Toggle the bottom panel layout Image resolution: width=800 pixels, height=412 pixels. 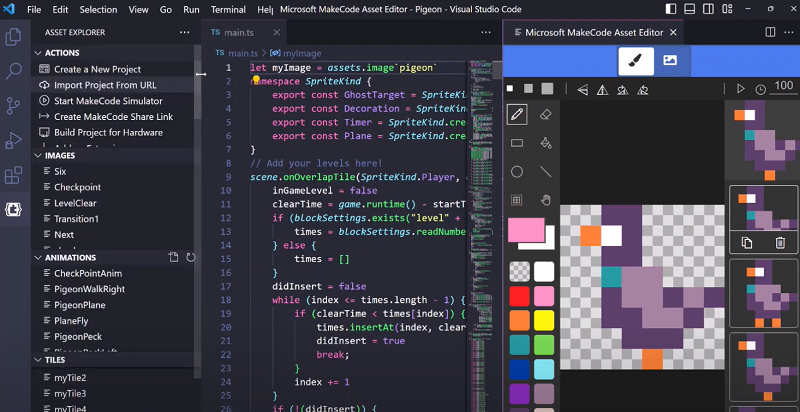pos(690,9)
